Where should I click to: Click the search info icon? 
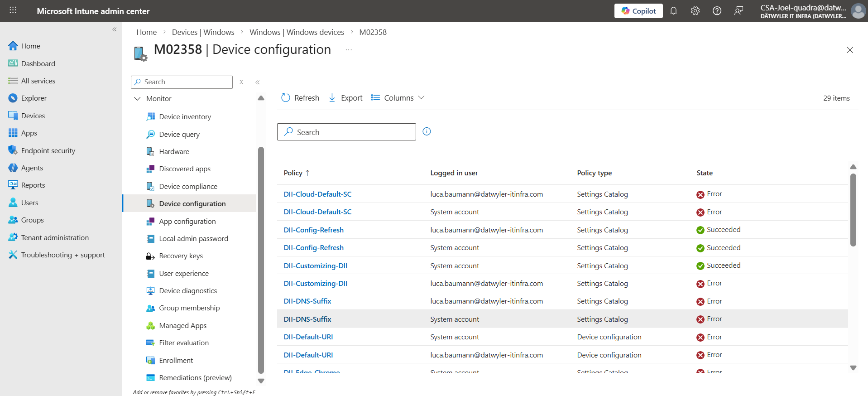tap(427, 131)
